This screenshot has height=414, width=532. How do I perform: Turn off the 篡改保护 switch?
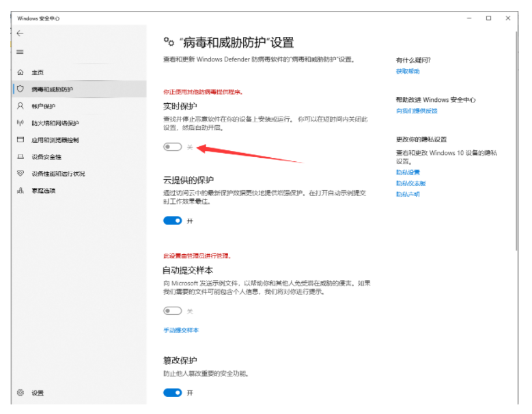172,393
